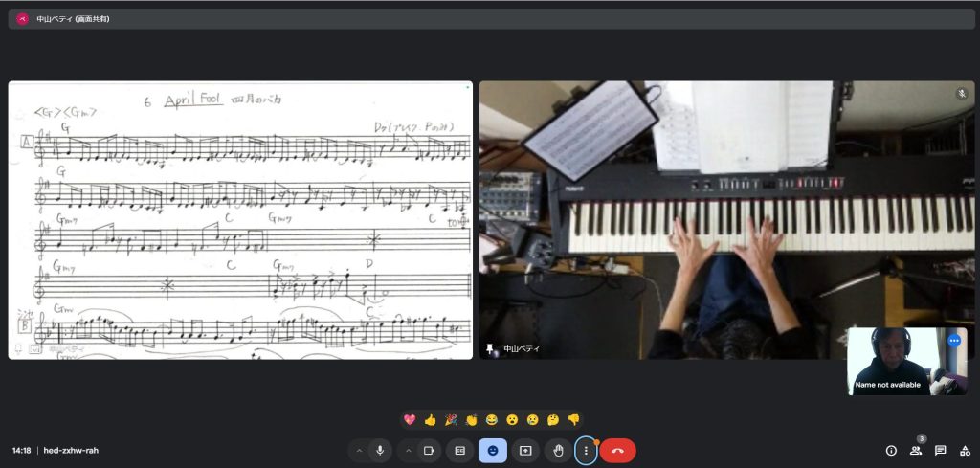
Task: Select the meeting code hed-zxhw-rah
Action: click(71, 451)
